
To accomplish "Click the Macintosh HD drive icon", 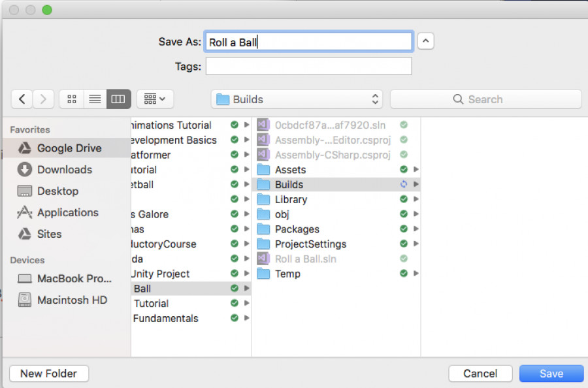I will (x=24, y=300).
